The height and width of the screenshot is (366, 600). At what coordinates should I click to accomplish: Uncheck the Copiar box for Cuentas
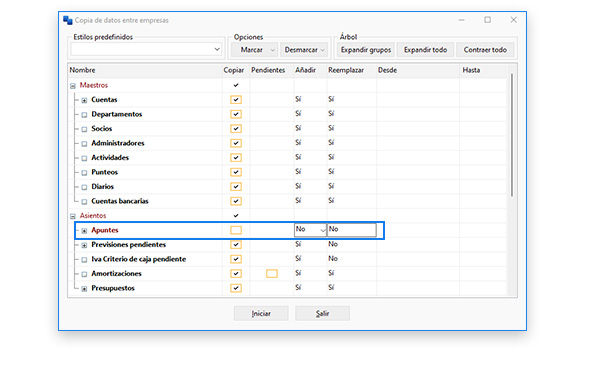point(236,100)
